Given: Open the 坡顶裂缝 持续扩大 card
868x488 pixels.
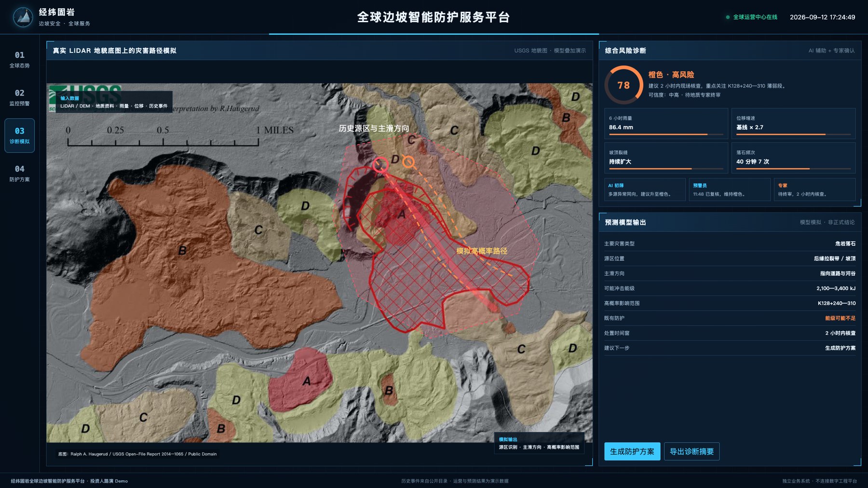Looking at the screenshot, I should pyautogui.click(x=666, y=158).
